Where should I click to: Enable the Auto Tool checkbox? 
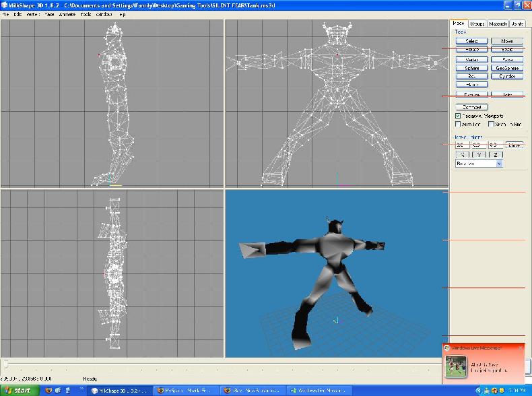click(459, 124)
